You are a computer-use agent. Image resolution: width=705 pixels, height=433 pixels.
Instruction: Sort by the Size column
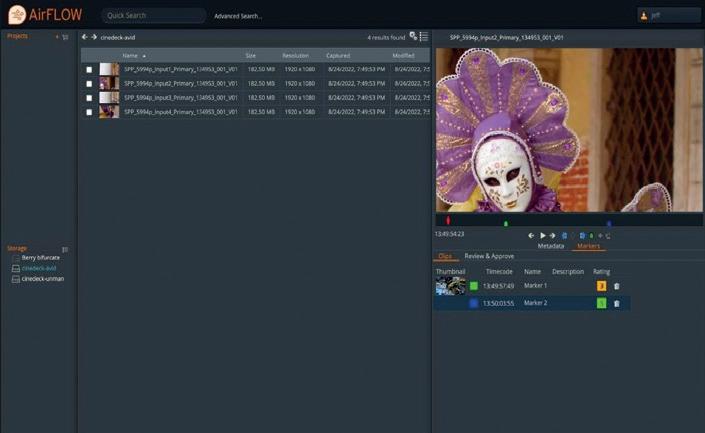point(250,56)
